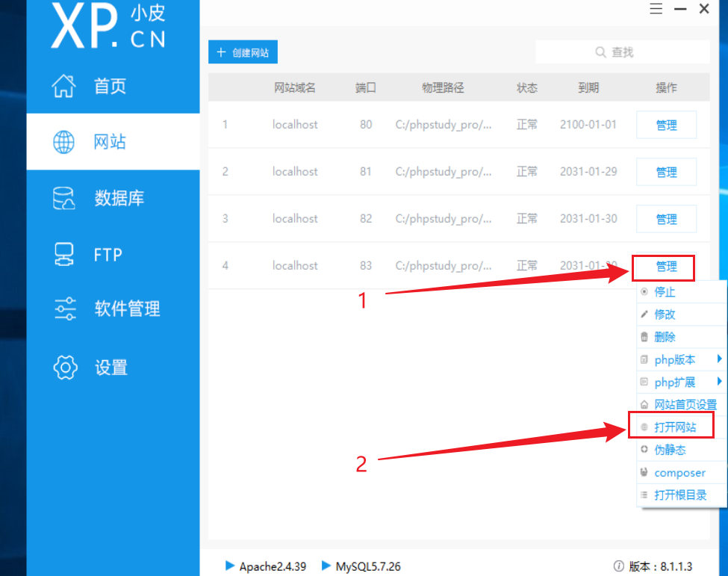Click the sliders icon beside 软件管理
The image size is (728, 576).
click(65, 309)
